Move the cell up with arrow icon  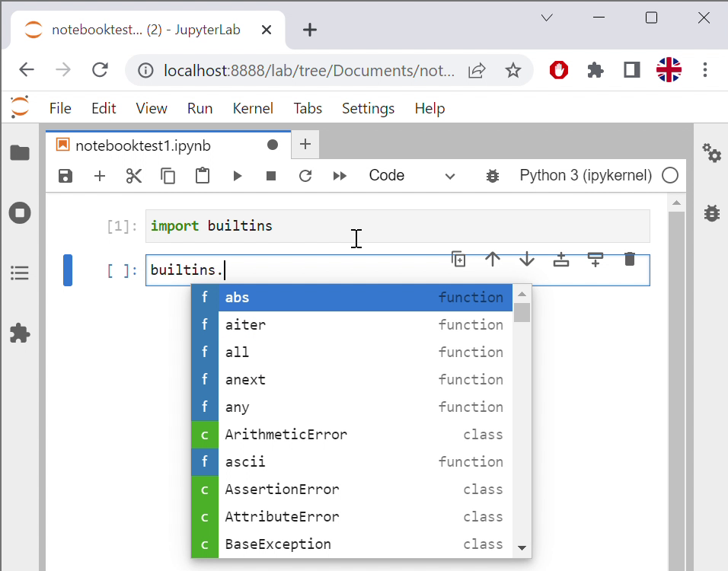(x=493, y=259)
